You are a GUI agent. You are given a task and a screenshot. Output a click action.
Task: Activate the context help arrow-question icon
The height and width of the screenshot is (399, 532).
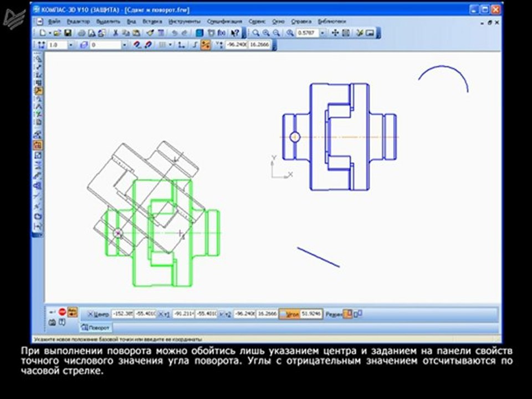pyautogui.click(x=235, y=33)
